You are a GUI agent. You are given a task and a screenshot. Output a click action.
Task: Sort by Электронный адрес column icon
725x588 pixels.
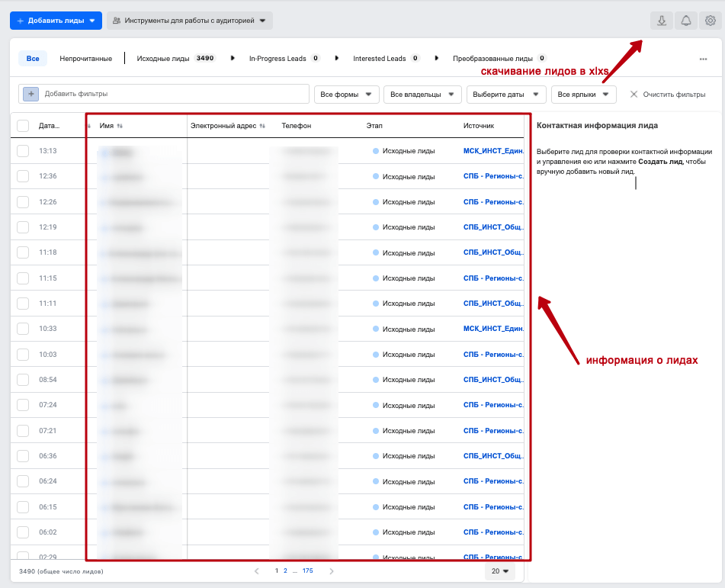pyautogui.click(x=262, y=126)
